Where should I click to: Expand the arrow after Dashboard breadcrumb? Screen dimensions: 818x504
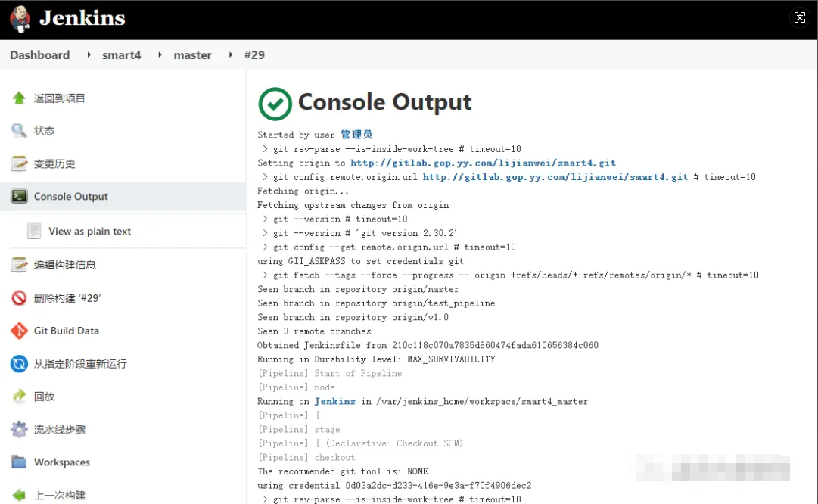coord(89,54)
